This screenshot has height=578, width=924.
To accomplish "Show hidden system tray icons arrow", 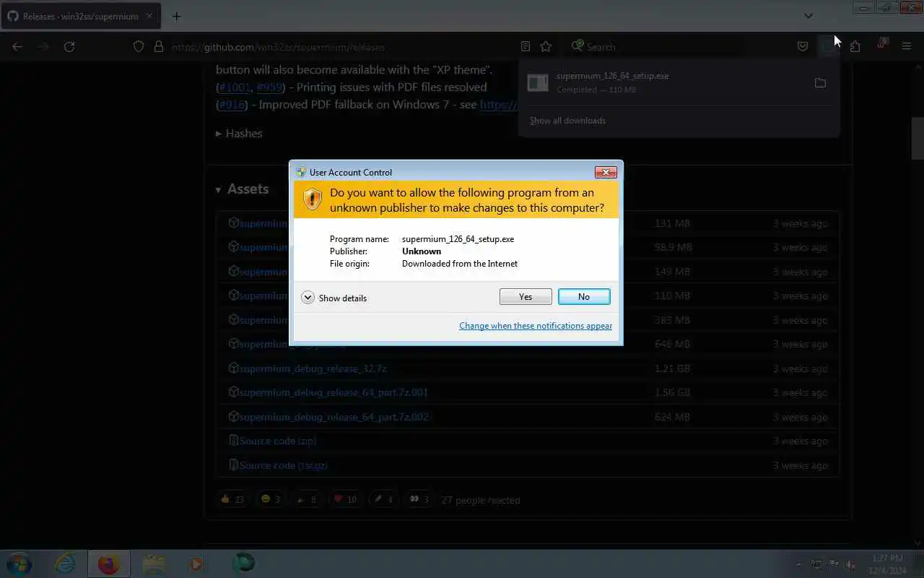I will 798,564.
